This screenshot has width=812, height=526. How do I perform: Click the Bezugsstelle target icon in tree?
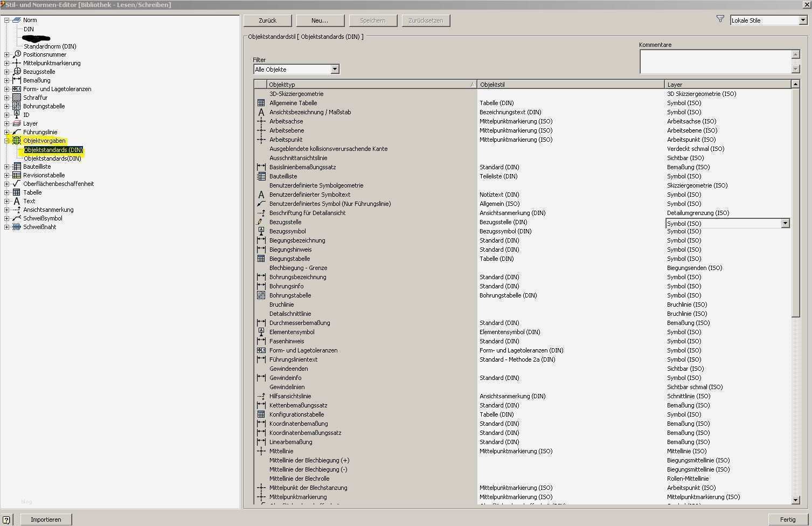pyautogui.click(x=17, y=72)
